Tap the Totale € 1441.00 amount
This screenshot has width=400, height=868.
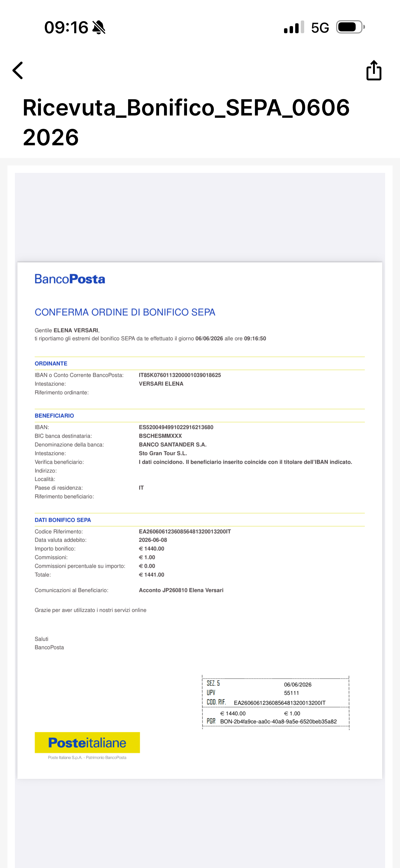pyautogui.click(x=152, y=575)
